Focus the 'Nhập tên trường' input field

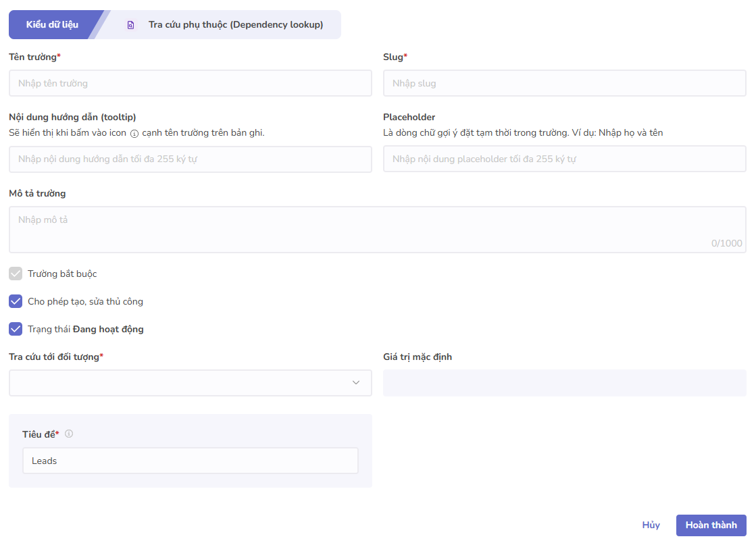[x=190, y=83]
